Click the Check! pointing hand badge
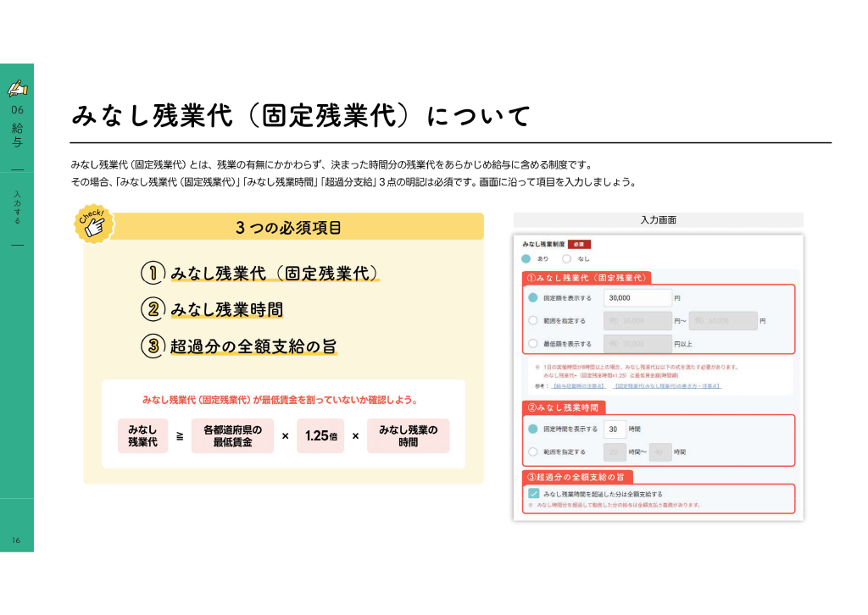This screenshot has height=615, width=868. [x=95, y=224]
